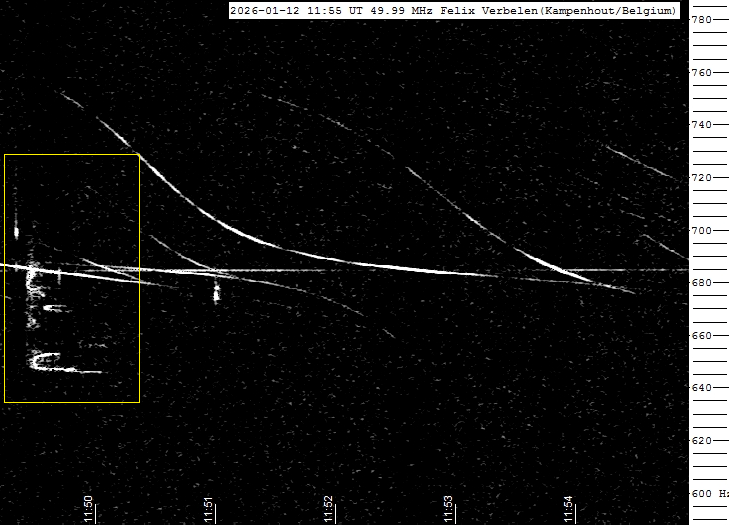729x526 pixels.
Task: Select the 700 frequency scale label
Action: tap(702, 231)
